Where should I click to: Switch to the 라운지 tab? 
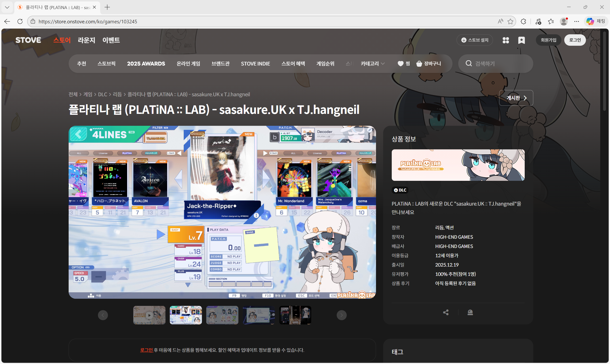86,40
